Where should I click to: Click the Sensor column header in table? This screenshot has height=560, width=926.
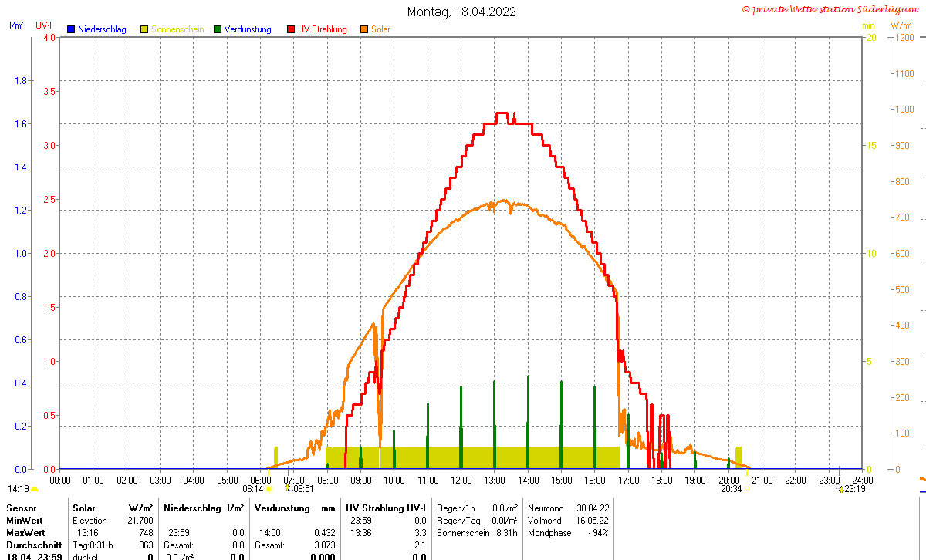coord(21,508)
